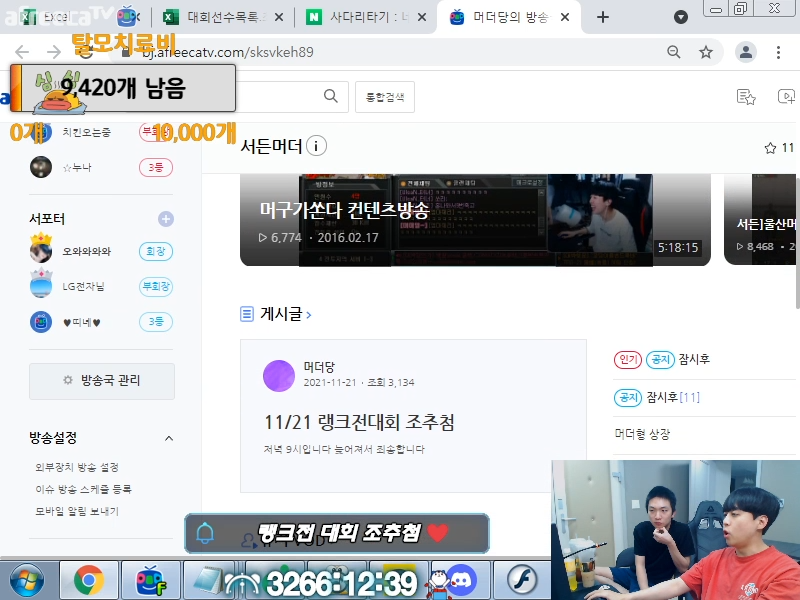Bookmark this page with the star icon

coord(706,52)
